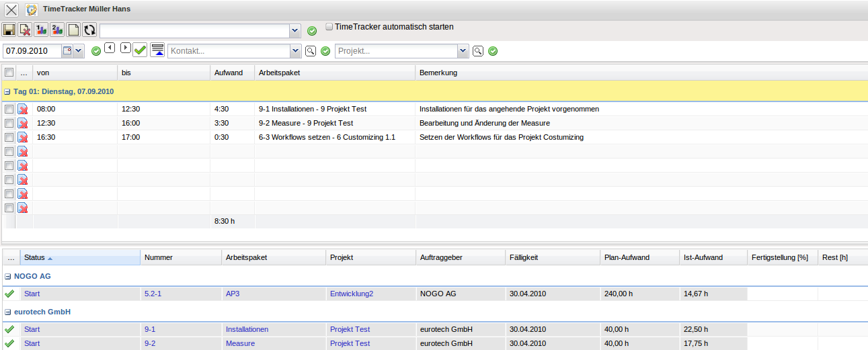This screenshot has width=868, height=350.
Task: Toggle select-all checkbox in table header
Action: pyautogui.click(x=9, y=73)
